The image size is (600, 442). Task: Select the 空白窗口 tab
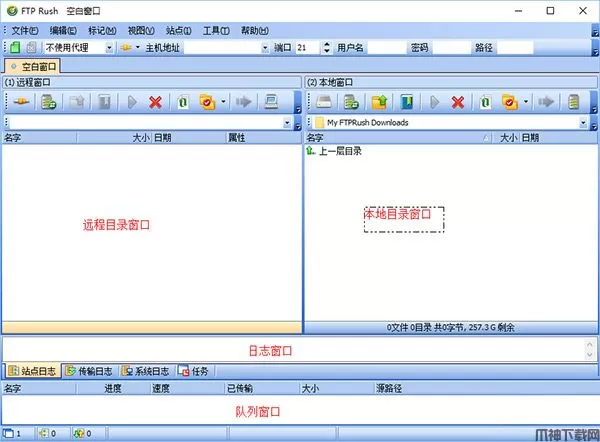click(x=33, y=67)
